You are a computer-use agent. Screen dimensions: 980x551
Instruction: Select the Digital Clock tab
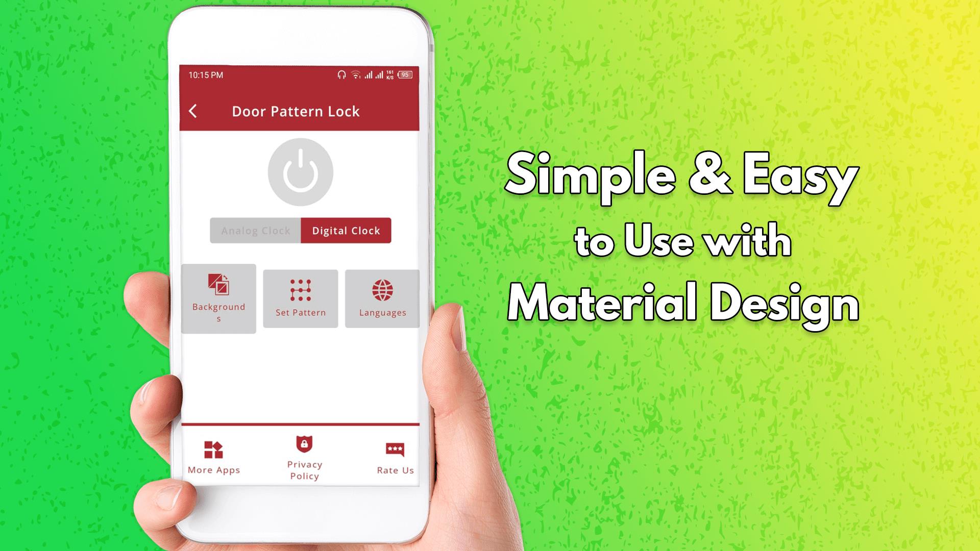click(346, 231)
